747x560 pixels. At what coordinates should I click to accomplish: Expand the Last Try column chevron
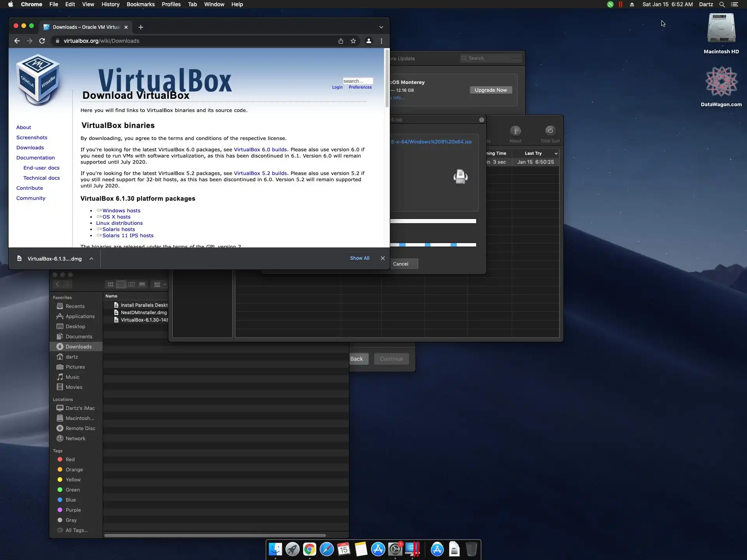point(556,154)
